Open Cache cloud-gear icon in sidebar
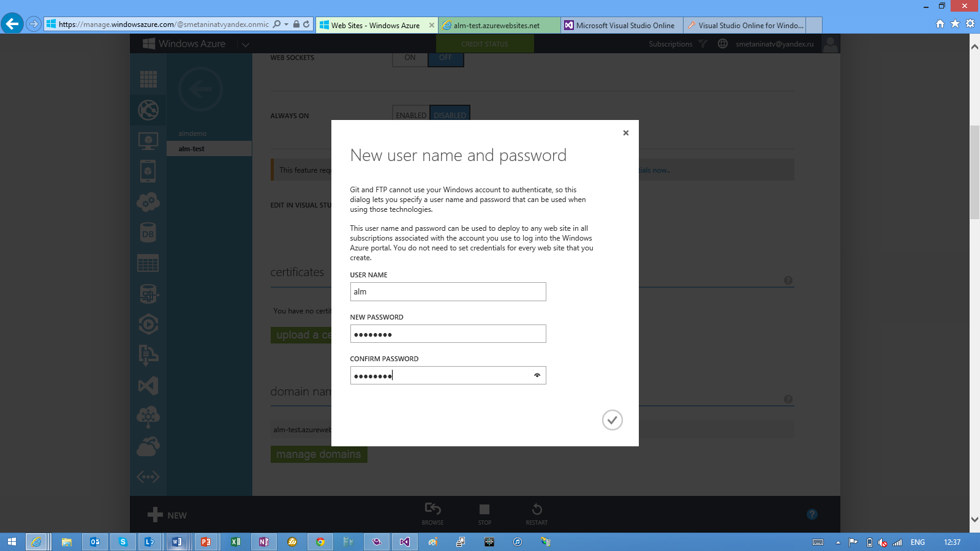Screen dimensions: 980x551 (x=148, y=416)
